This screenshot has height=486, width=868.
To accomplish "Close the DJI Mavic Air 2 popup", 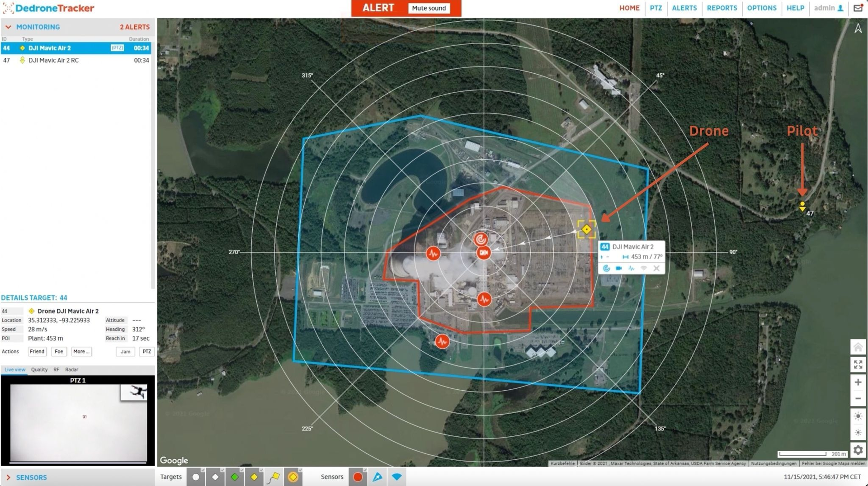I will click(x=656, y=269).
